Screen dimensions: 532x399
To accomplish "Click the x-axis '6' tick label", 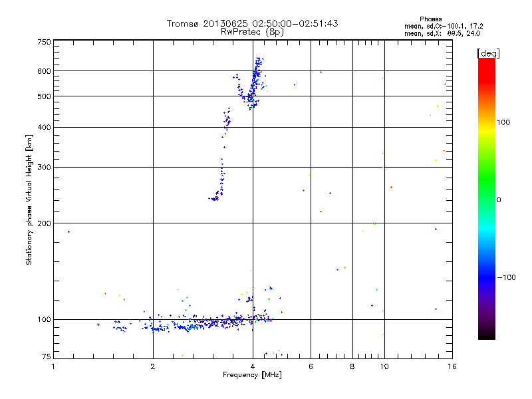I will pos(311,366).
